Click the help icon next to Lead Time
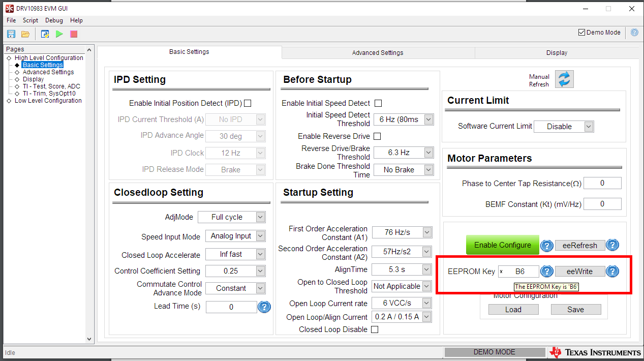This screenshot has height=361, width=644. pyautogui.click(x=264, y=307)
